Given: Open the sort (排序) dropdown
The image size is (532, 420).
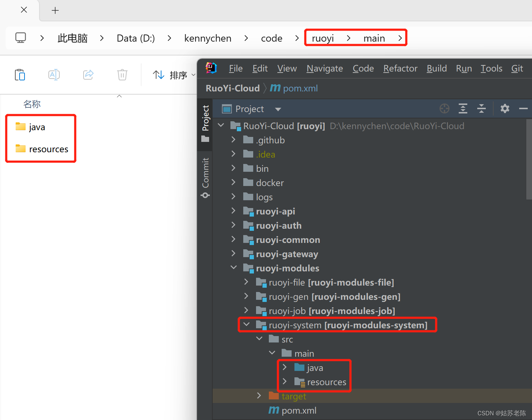Looking at the screenshot, I should point(174,75).
